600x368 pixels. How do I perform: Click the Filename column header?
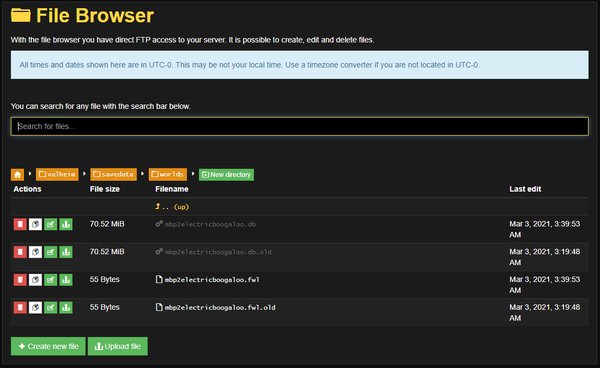click(x=172, y=189)
